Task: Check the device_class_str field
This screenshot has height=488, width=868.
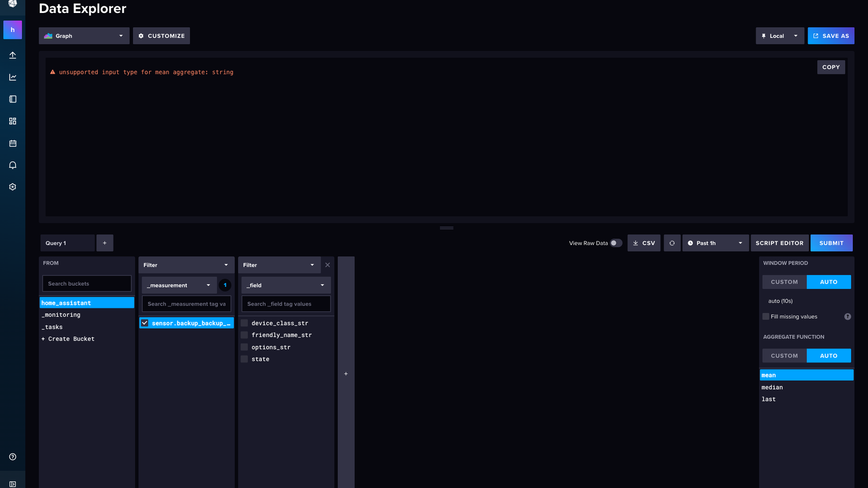Action: tap(244, 323)
